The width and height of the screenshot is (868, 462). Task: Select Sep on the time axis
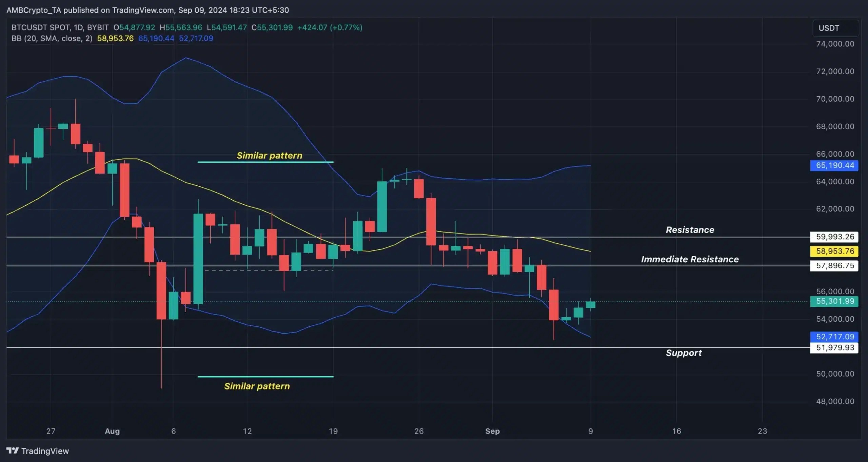click(x=492, y=431)
